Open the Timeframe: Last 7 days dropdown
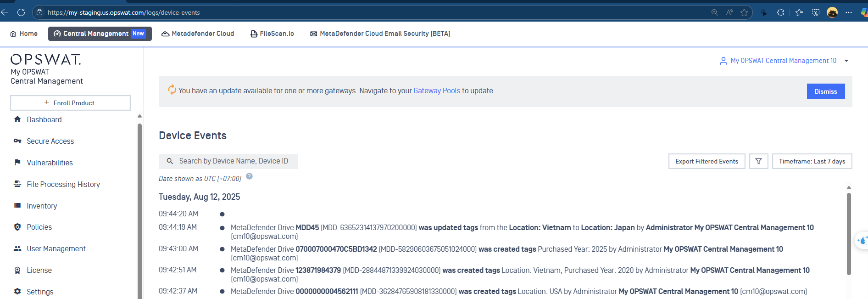868x299 pixels. point(812,161)
